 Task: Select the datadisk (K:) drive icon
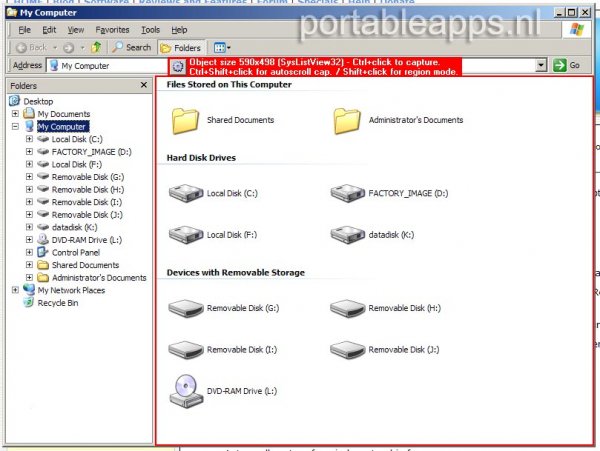click(x=347, y=234)
